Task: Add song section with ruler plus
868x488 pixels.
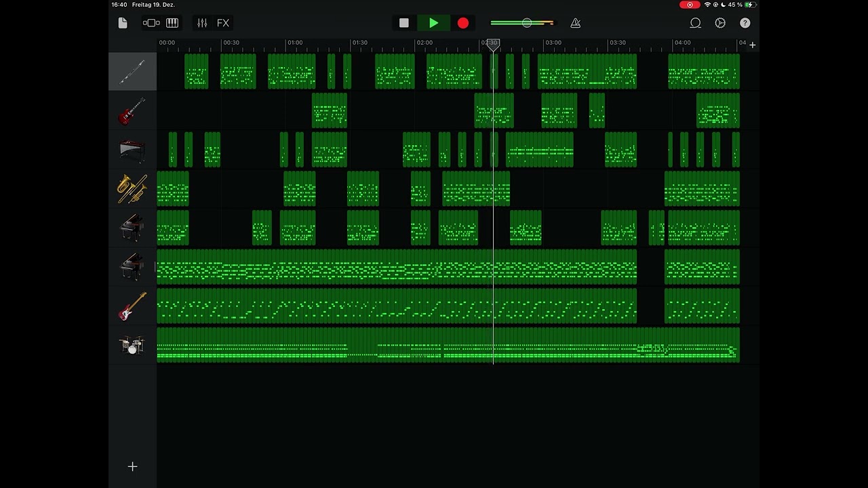Action: 752,45
